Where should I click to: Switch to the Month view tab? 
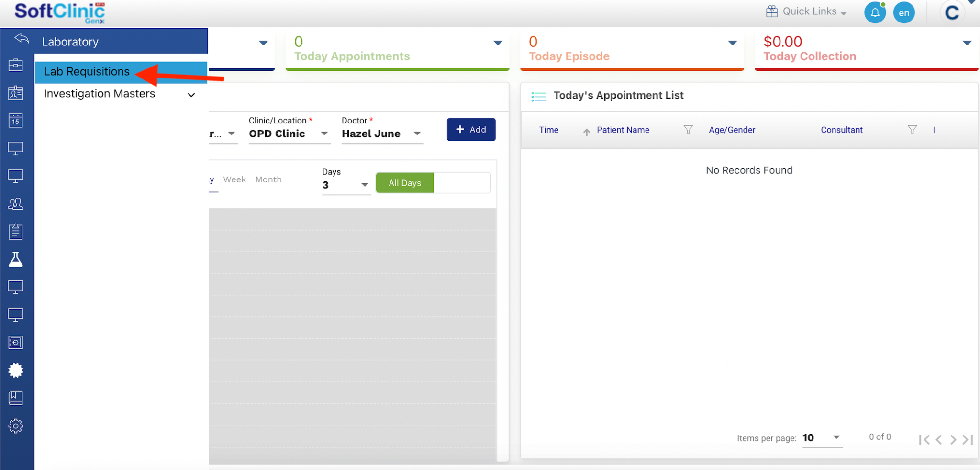click(x=268, y=179)
